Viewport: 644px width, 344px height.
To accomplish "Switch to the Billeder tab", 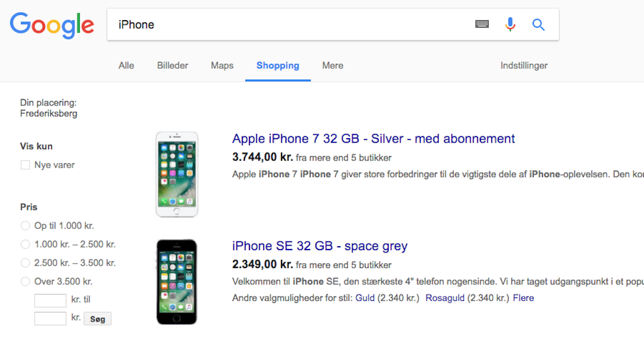I will pyautogui.click(x=172, y=66).
